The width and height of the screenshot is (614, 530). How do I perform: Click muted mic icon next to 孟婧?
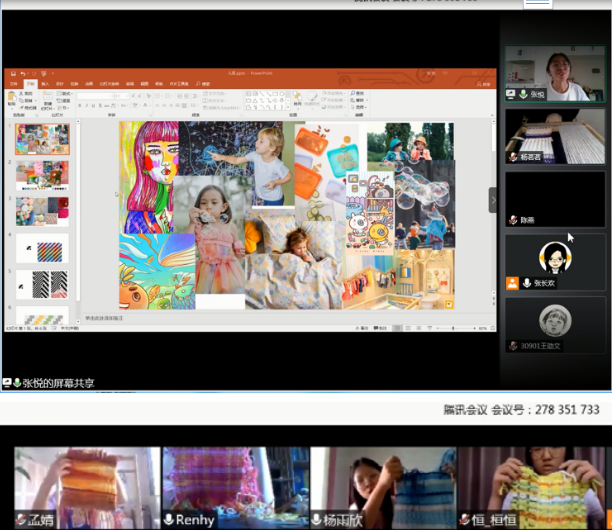[x=21, y=520]
